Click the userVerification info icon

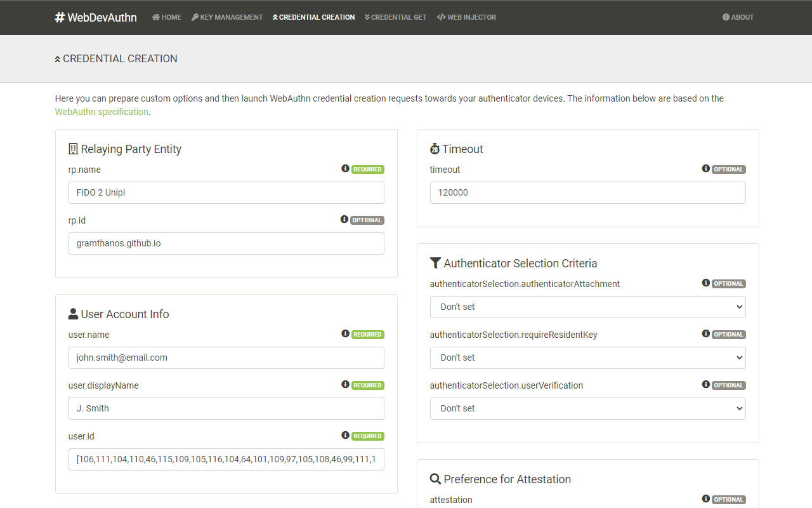(705, 385)
